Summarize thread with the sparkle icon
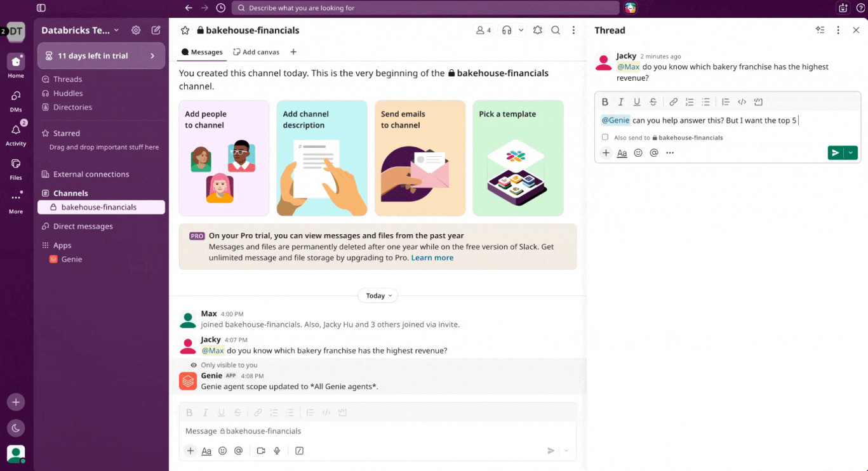868x471 pixels. [x=820, y=30]
